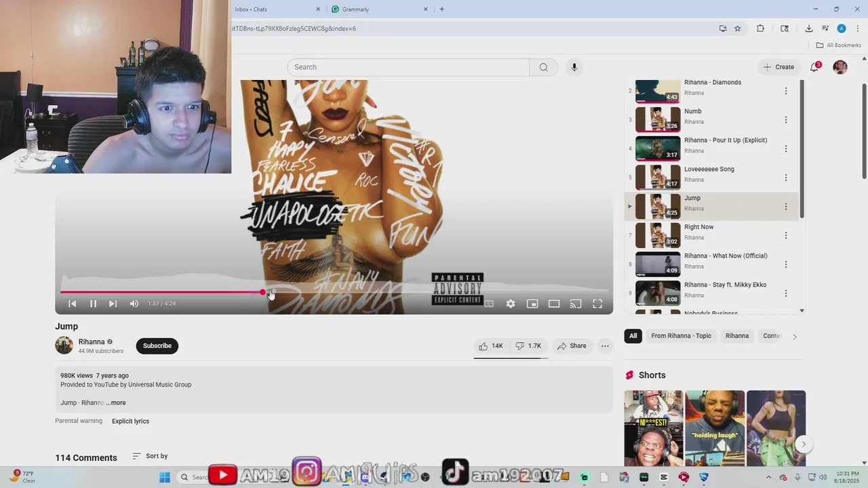Open more actions menu beside Share

[605, 346]
